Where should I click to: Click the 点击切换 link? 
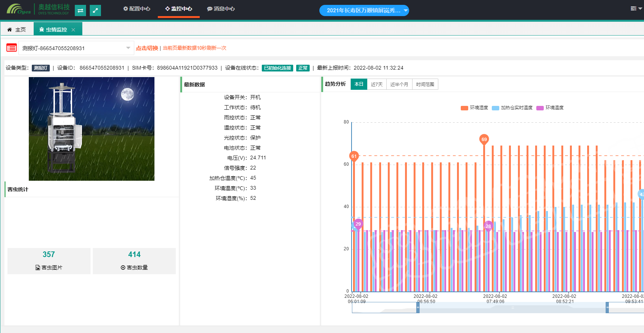pyautogui.click(x=147, y=48)
